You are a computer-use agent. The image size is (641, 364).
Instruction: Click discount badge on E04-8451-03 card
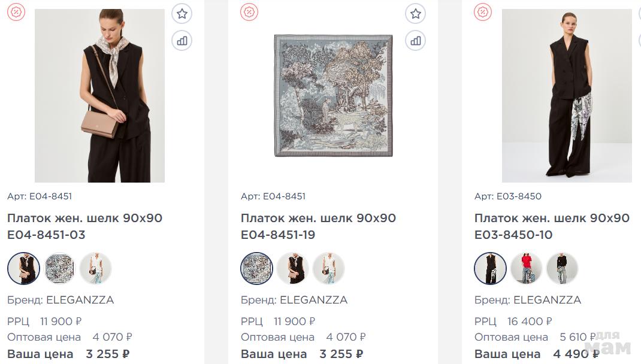[16, 12]
